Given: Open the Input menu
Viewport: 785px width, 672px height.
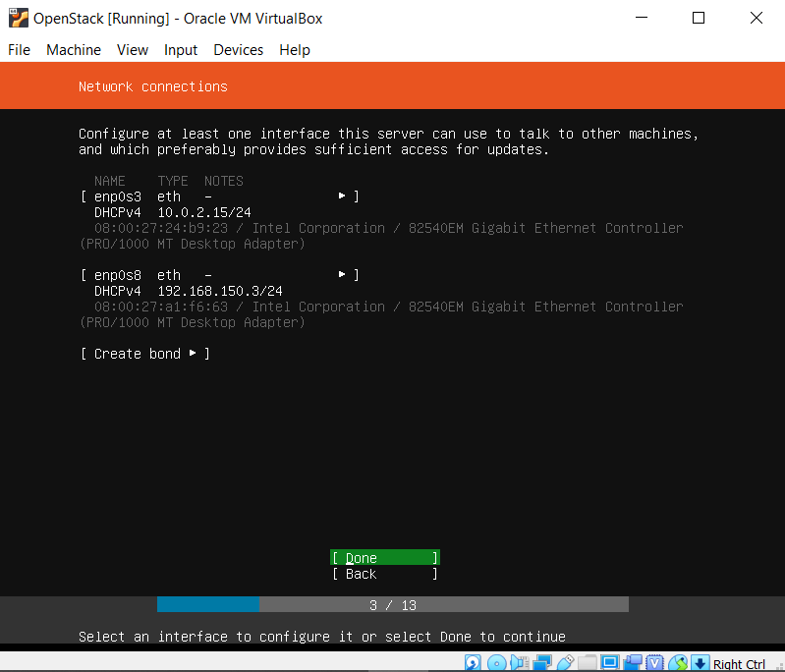Looking at the screenshot, I should point(181,50).
